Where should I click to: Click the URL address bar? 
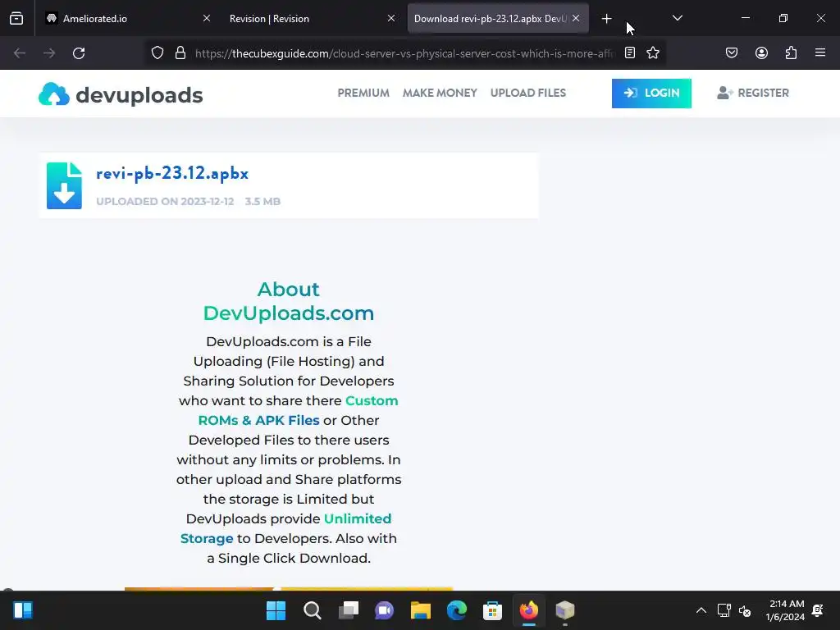point(404,53)
